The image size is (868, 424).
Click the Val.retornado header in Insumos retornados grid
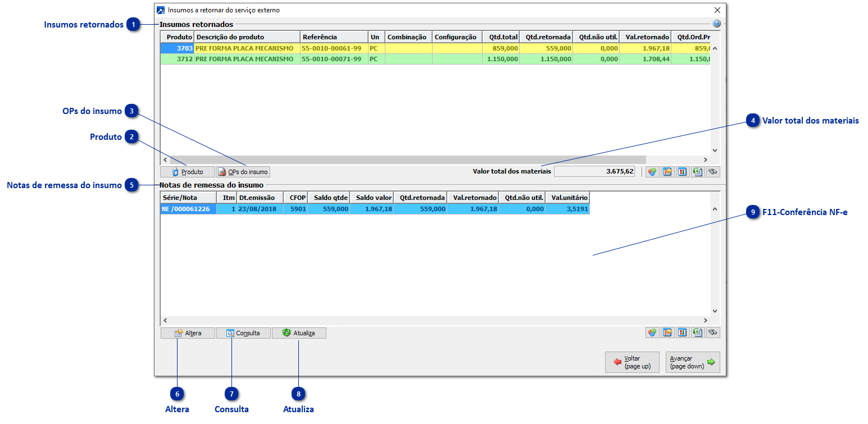click(x=646, y=37)
